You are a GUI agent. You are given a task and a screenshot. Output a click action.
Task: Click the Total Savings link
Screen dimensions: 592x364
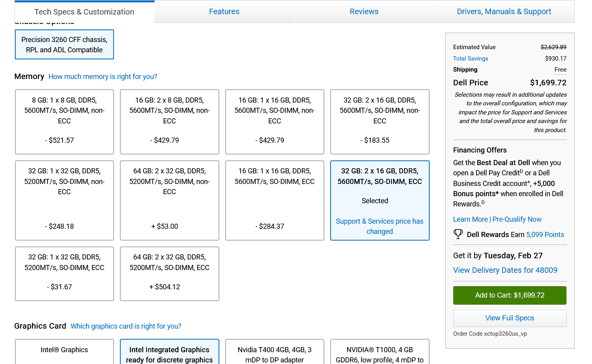471,59
